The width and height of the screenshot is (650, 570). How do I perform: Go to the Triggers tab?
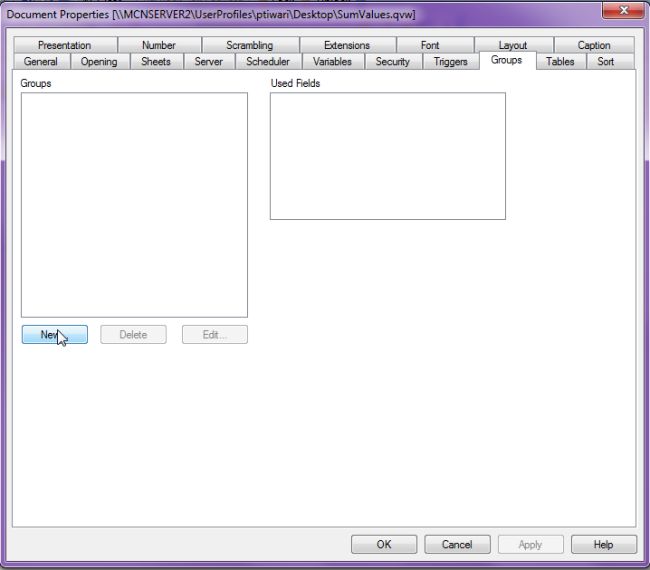coord(451,61)
